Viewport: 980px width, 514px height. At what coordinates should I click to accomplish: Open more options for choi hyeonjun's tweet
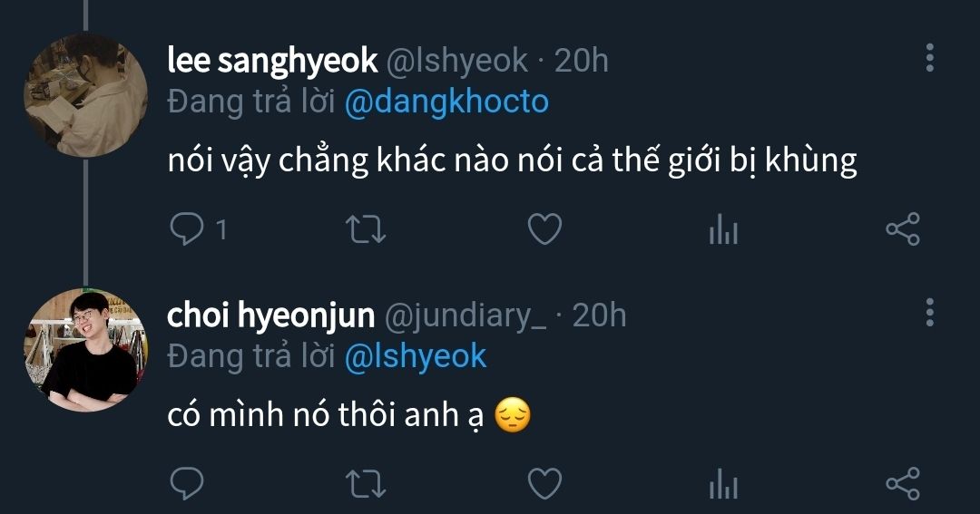929,312
